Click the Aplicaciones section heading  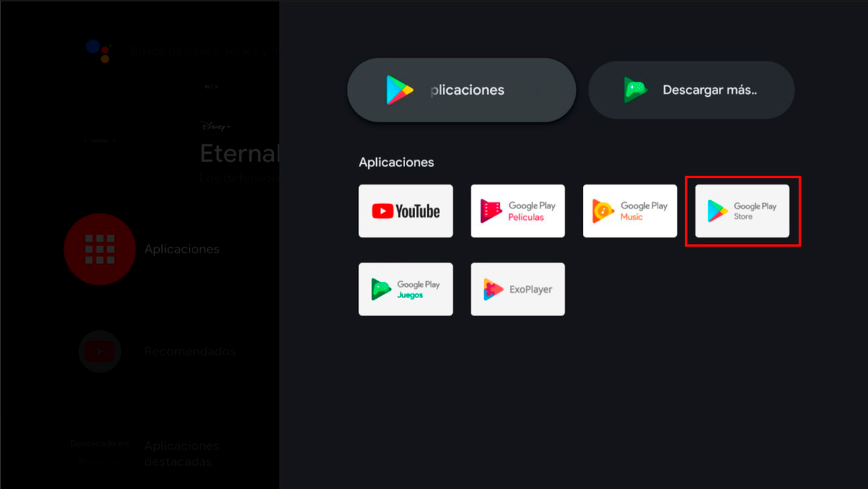click(396, 162)
